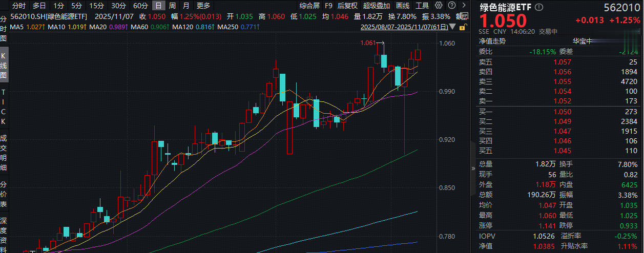Select the 30分 period

118,6
